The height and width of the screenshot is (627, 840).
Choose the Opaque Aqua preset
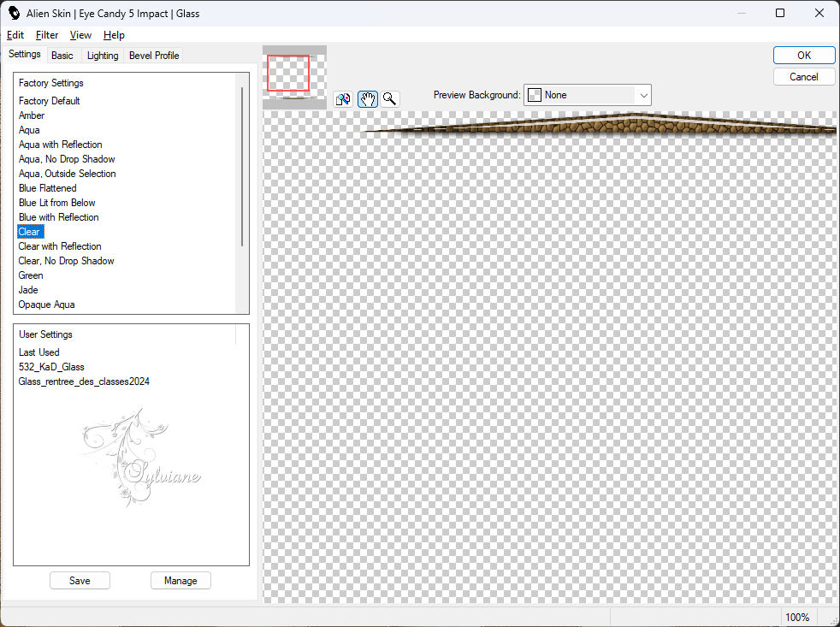[46, 305]
